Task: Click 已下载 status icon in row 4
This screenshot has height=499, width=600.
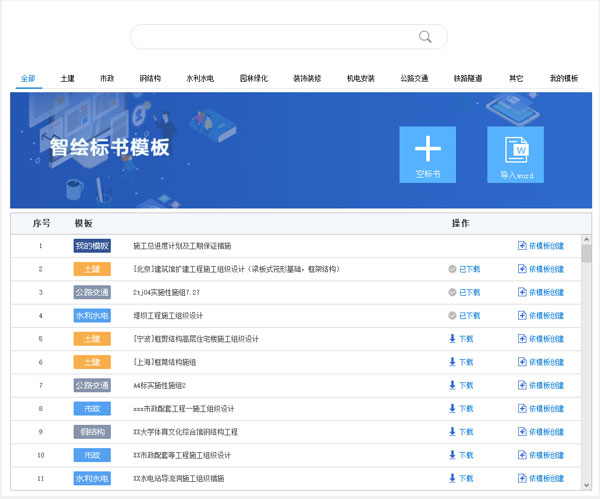Action: tap(452, 316)
